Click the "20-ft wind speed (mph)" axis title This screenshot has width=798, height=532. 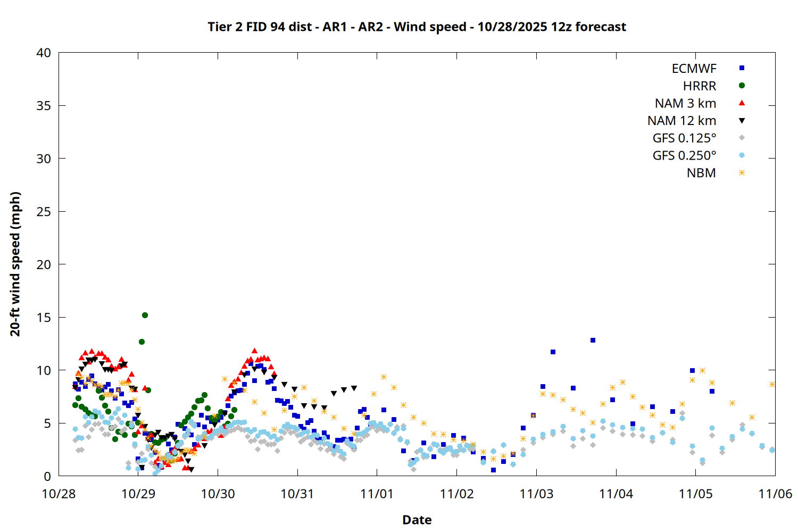[15, 264]
